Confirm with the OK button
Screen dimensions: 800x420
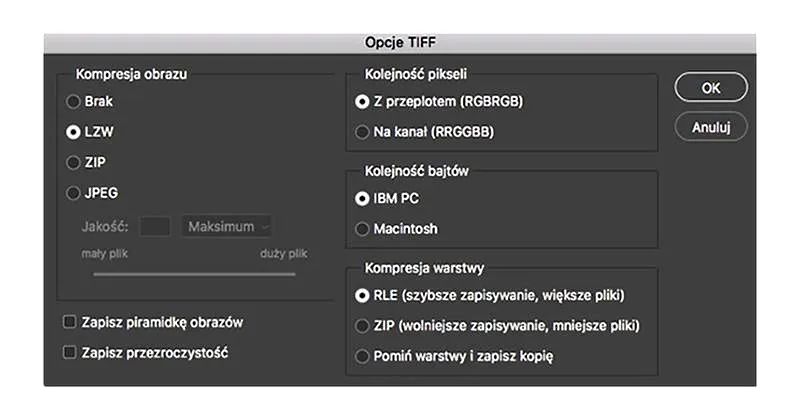(711, 88)
